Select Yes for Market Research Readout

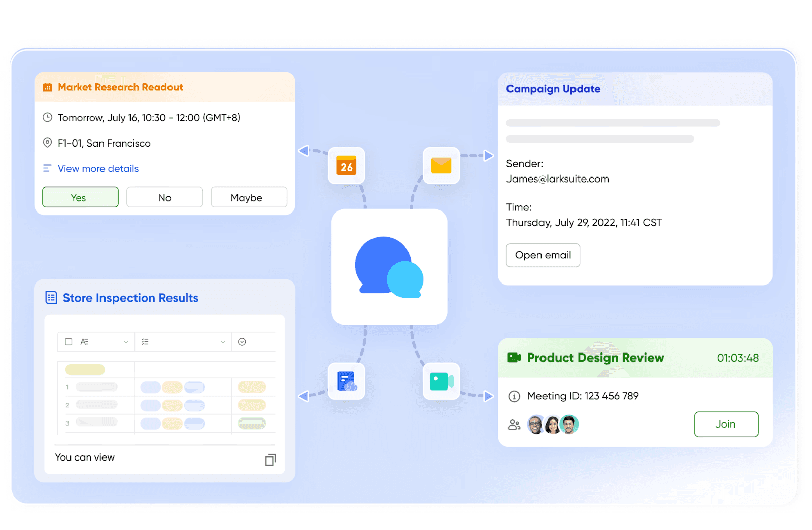pyautogui.click(x=80, y=197)
